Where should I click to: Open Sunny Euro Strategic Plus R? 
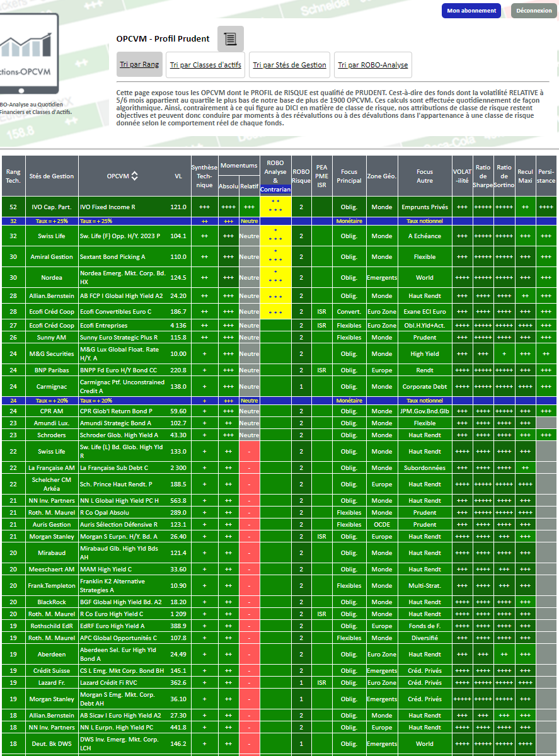119,338
